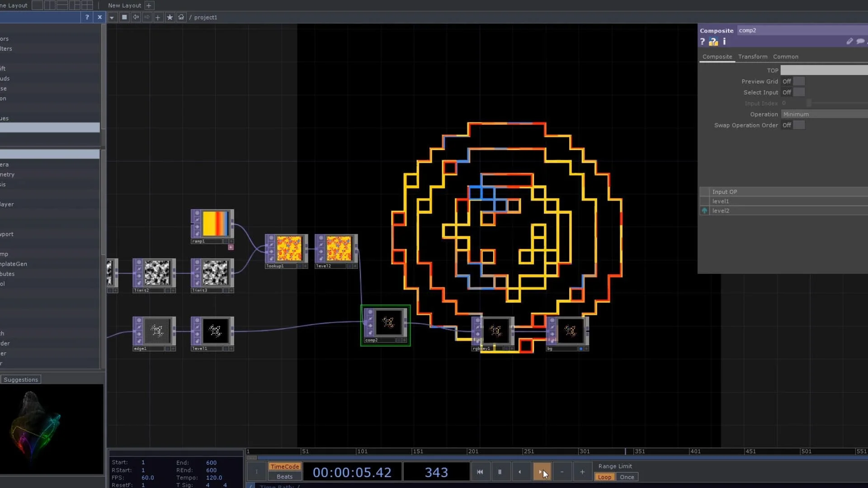Pause the timeline playback
This screenshot has height=488, width=868.
click(500, 472)
